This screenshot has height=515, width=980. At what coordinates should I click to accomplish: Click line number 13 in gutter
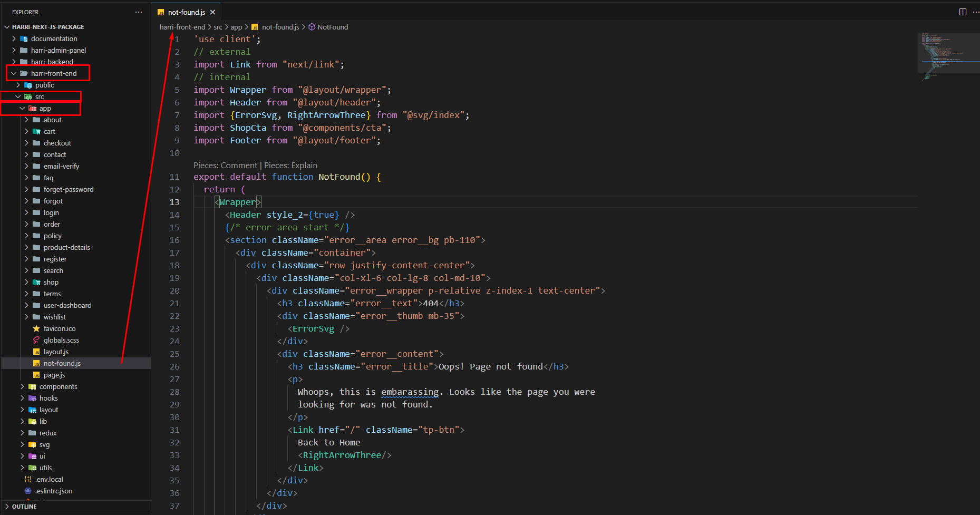[174, 202]
